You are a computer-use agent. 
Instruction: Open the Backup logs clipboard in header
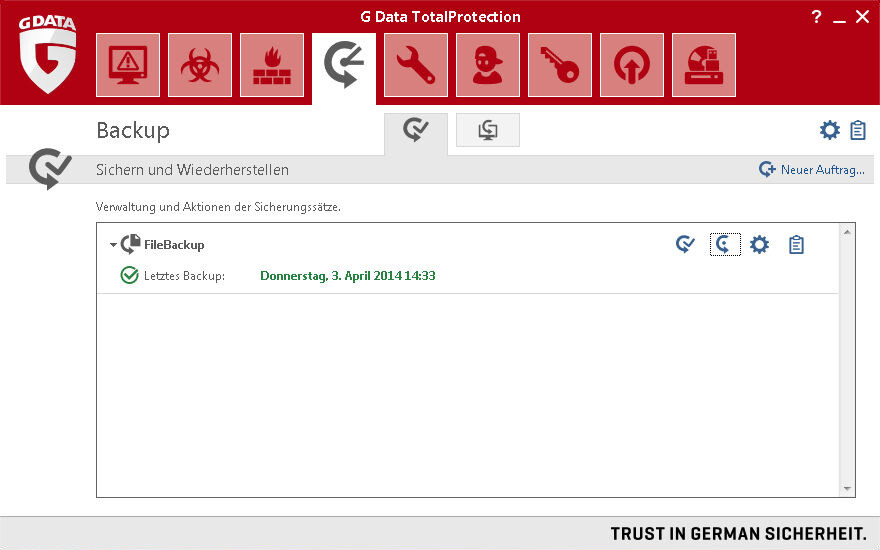[x=857, y=130]
